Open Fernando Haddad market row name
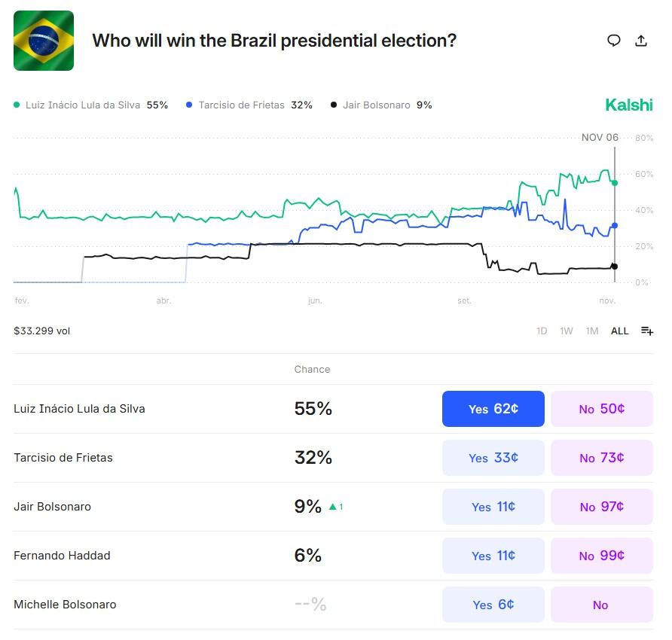This screenshot has height=640, width=672. [x=62, y=556]
